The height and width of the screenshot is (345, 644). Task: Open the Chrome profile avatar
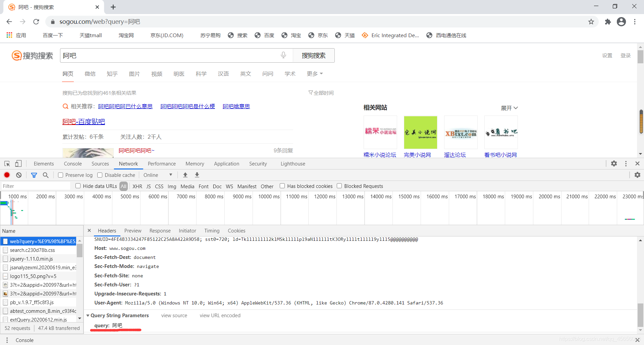click(x=621, y=22)
